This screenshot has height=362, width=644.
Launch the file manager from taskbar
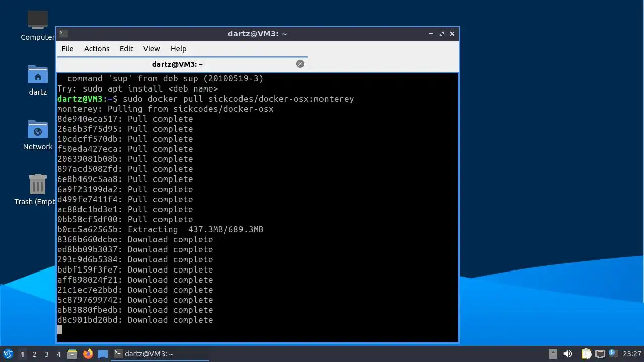pos(72,354)
